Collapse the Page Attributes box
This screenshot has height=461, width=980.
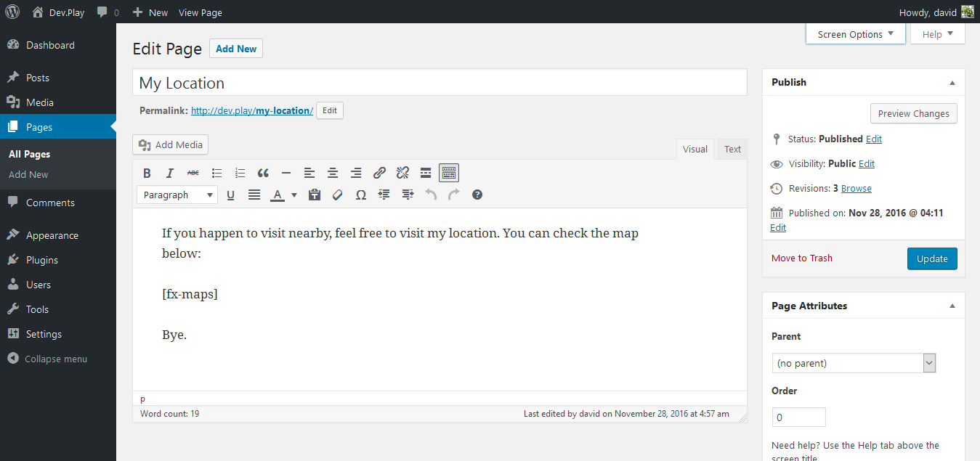[952, 306]
